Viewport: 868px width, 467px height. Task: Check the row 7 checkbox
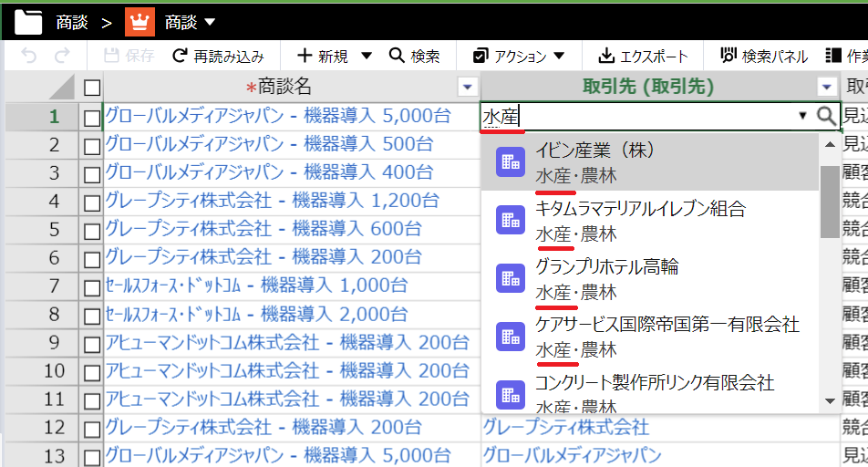click(x=92, y=287)
